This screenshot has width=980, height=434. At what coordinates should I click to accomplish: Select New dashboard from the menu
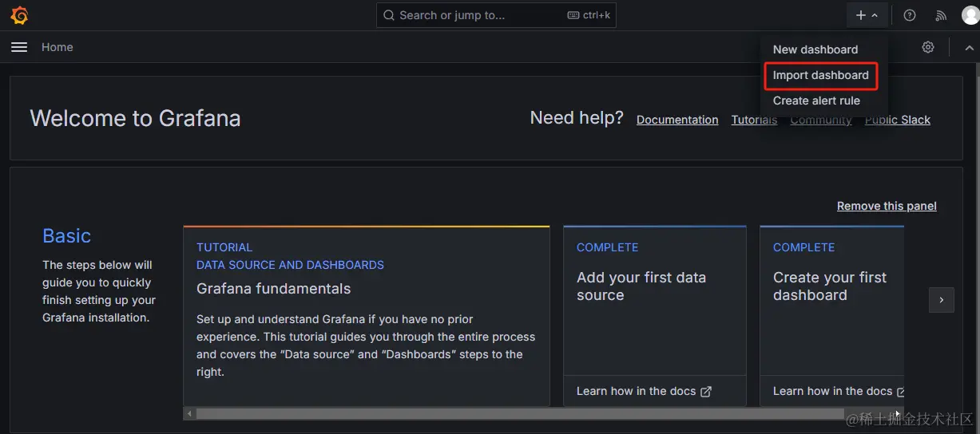point(815,49)
